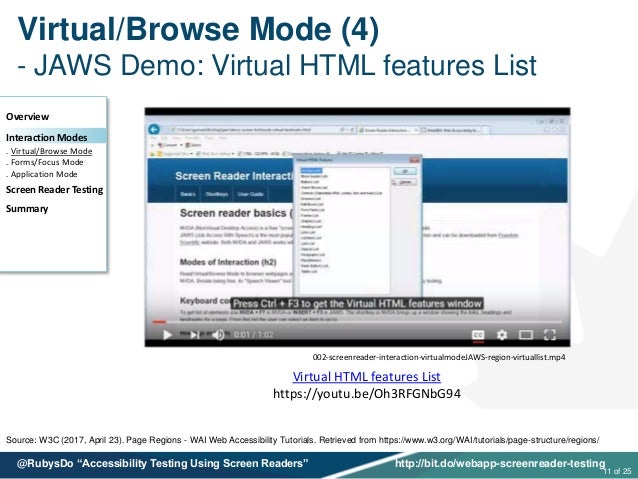Click the w3.org WAI tutorials source URL
The height and width of the screenshot is (479, 638).
[x=489, y=440]
